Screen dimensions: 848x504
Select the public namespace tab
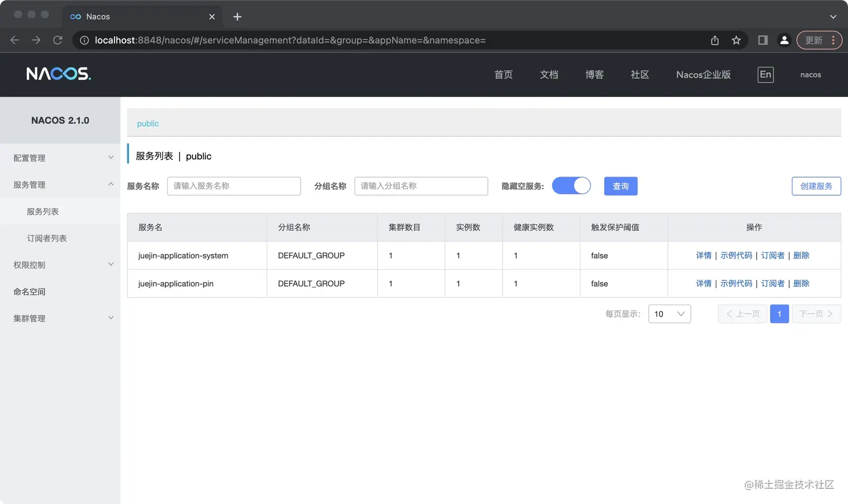[x=148, y=123]
